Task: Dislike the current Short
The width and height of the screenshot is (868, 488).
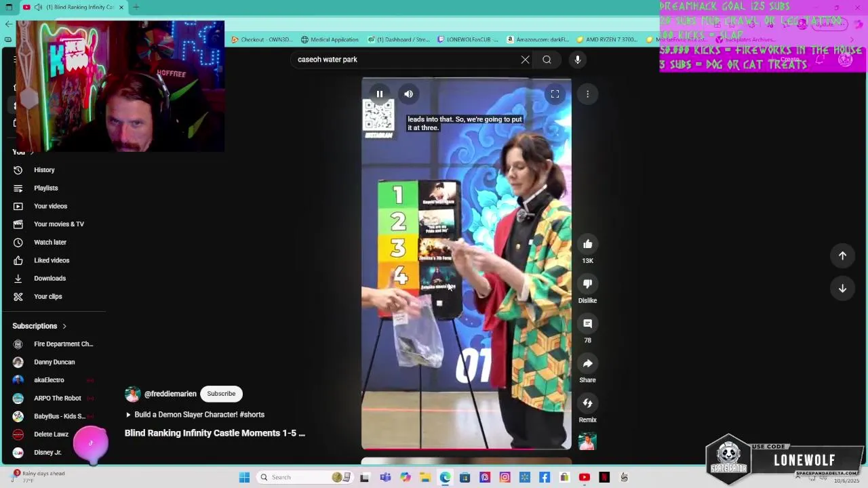Action: [x=587, y=284]
